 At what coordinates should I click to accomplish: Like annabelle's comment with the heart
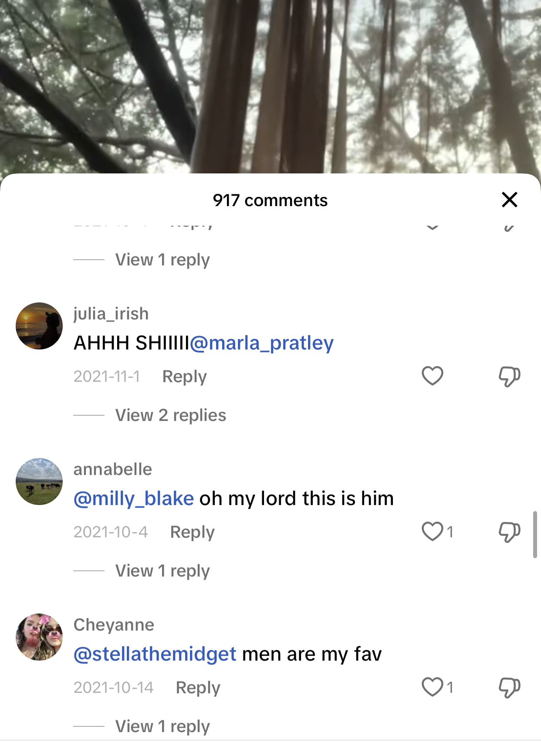tap(432, 532)
